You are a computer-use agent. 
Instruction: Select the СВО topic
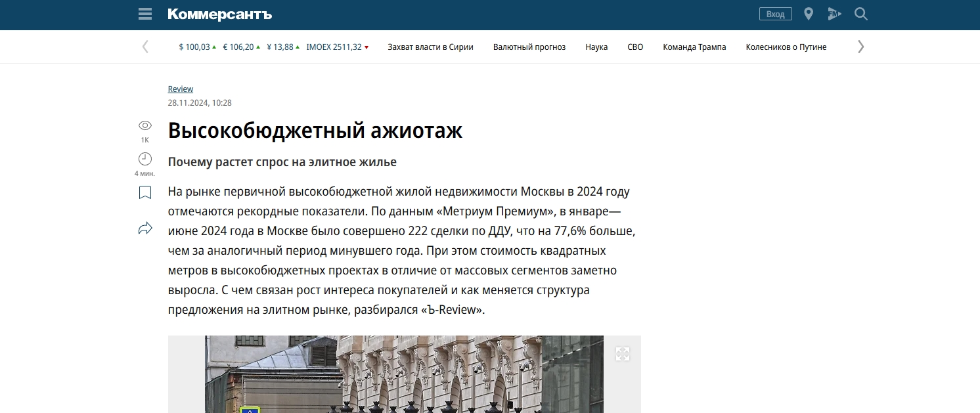(x=635, y=47)
